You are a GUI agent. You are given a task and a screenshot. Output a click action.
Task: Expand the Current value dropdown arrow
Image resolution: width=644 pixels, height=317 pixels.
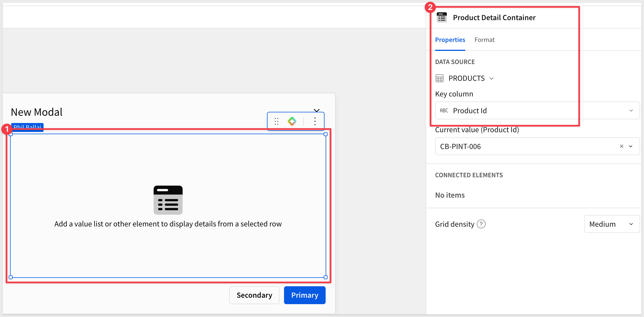tap(631, 146)
